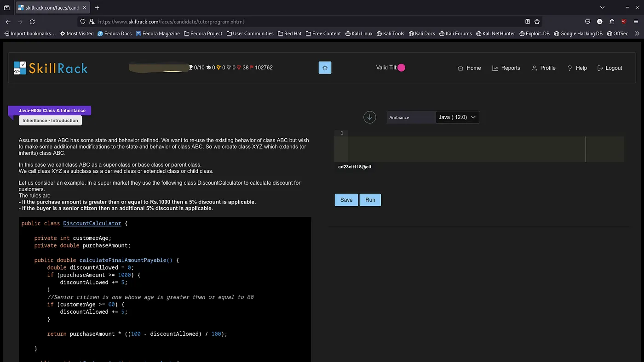The width and height of the screenshot is (644, 362).
Task: Open the Extensions puzzle icon
Action: pos(612,22)
